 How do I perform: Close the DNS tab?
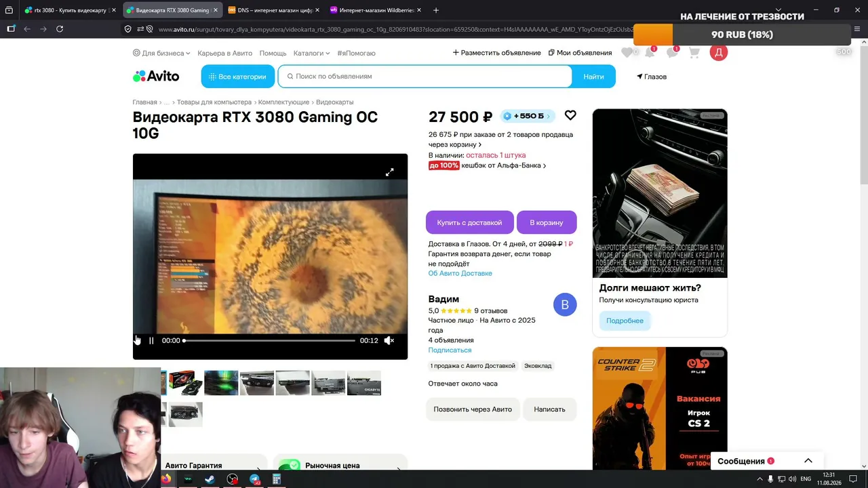coord(317,10)
